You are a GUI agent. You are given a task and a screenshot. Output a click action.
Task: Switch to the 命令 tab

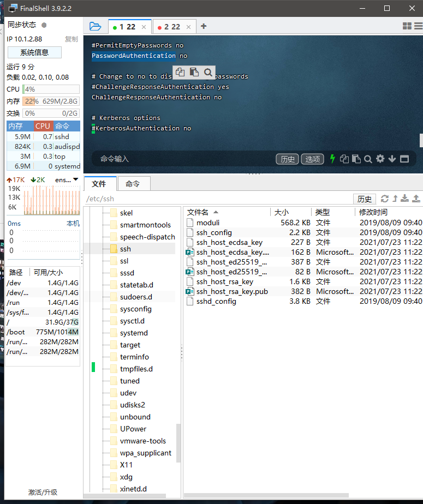coord(133,184)
